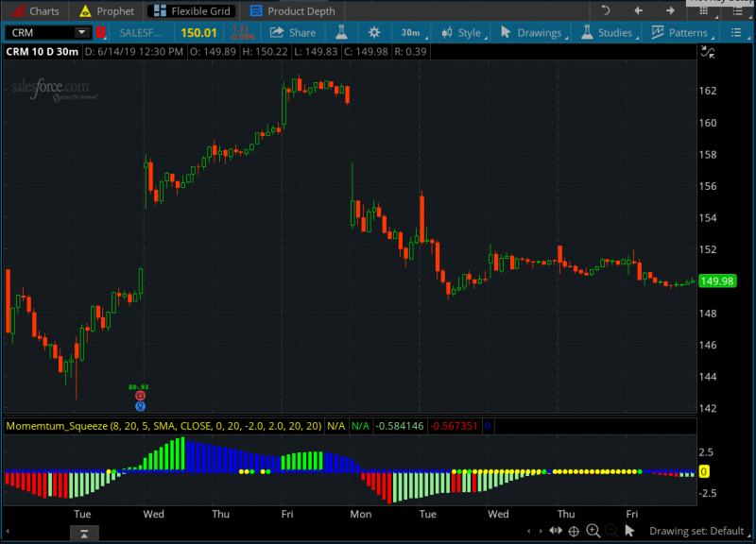Screen dimensions: 756x544
Task: Click the red earnings event marker
Action: point(140,396)
